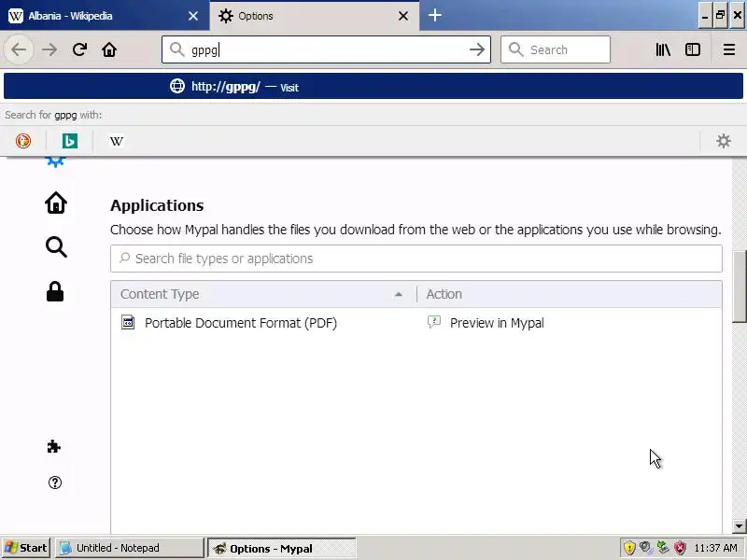Click the Applications section heading

(x=157, y=205)
